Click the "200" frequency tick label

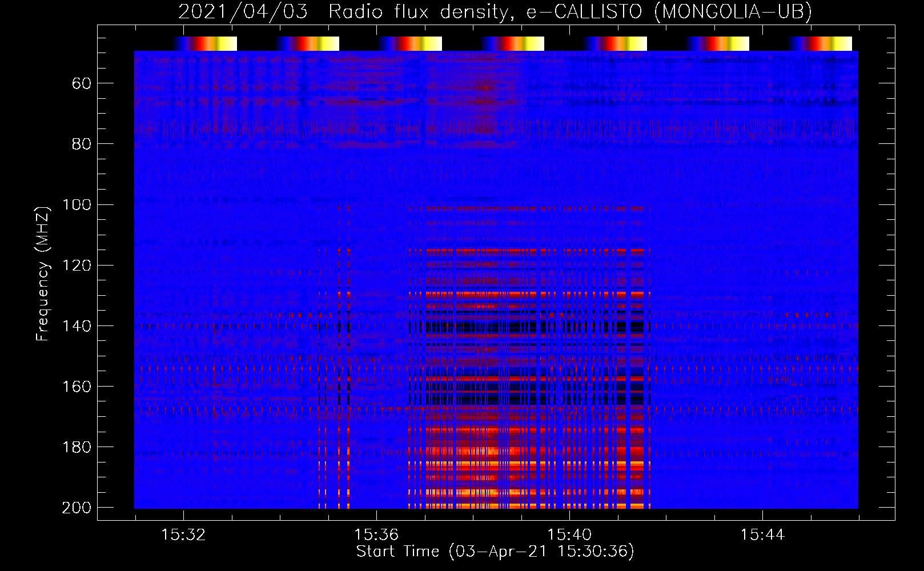pyautogui.click(x=77, y=508)
